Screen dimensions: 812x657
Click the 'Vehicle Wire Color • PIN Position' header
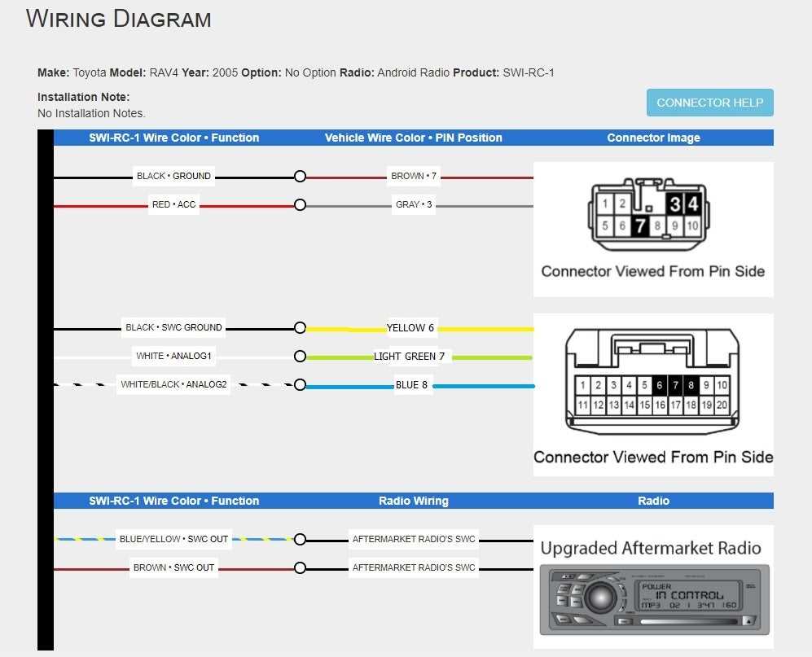[x=413, y=138]
